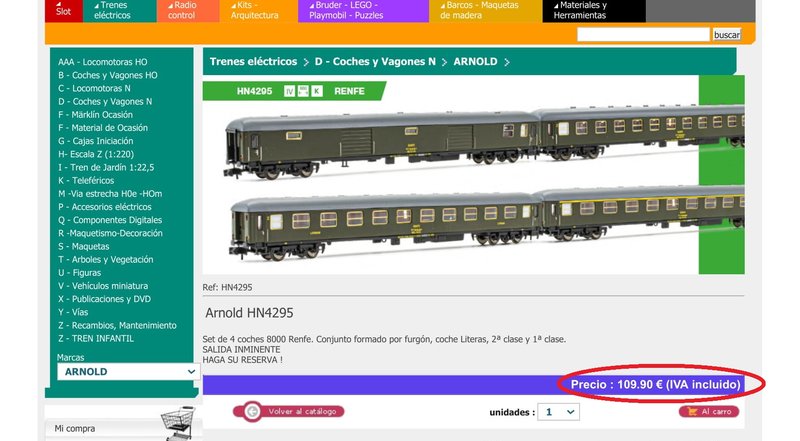Click the Mi compra panel header

coord(122,428)
